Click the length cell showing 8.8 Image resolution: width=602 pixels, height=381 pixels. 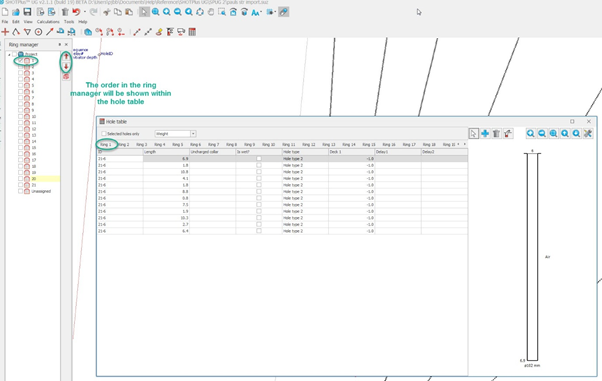coord(166,191)
